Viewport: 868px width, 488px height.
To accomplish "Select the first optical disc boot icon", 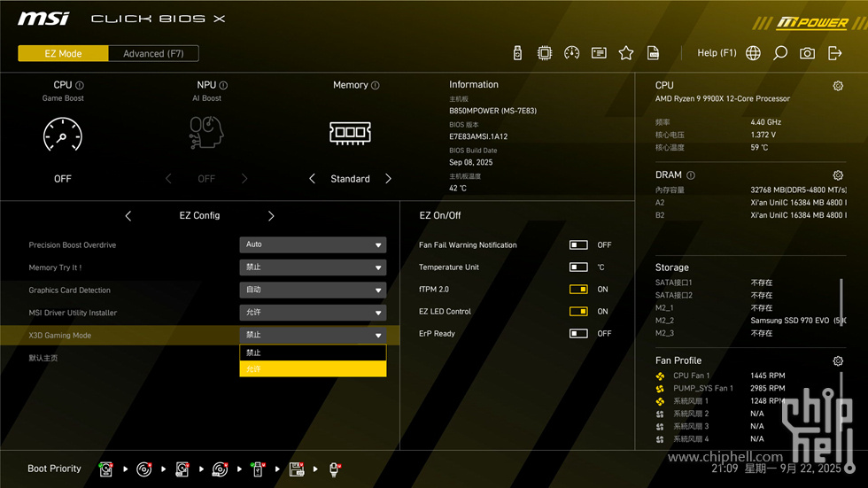I will pos(143,469).
